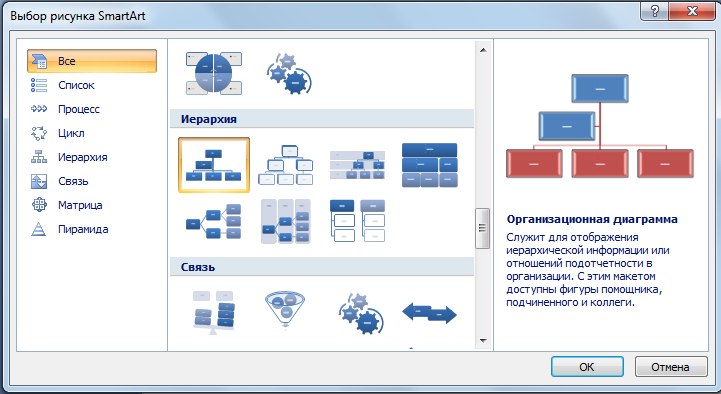Image resolution: width=721 pixels, height=394 pixels.
Task: Close the SmartArt dialog window
Action: point(692,11)
